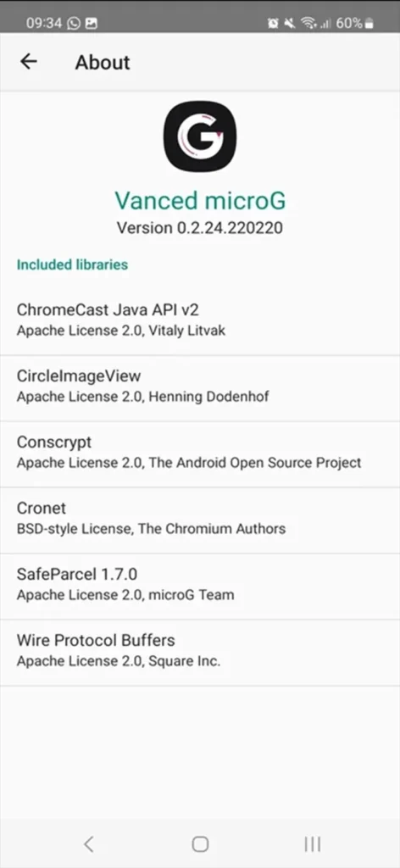Screen dimensions: 400x868
Task: Tap the Android home button
Action: point(200,843)
